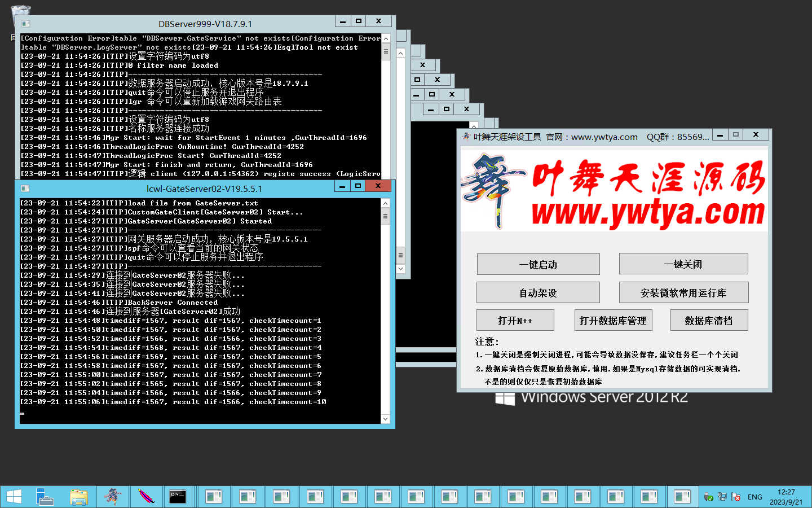Click the highlighted console window taskbar button

coord(682,497)
